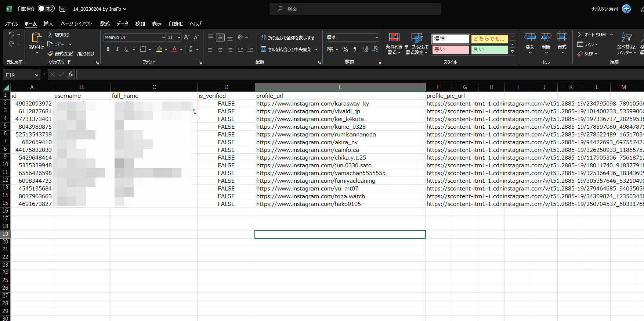Click the Paste (貼り付け) clipboard icon
The width and height of the screenshot is (644, 321).
pos(36,38)
